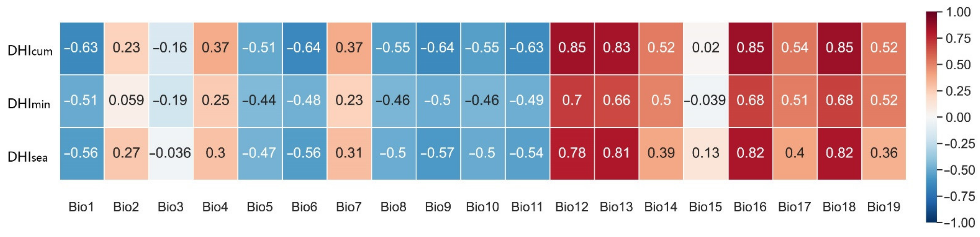Select the Bio19 column label
The height and width of the screenshot is (237, 980).
coord(883,207)
